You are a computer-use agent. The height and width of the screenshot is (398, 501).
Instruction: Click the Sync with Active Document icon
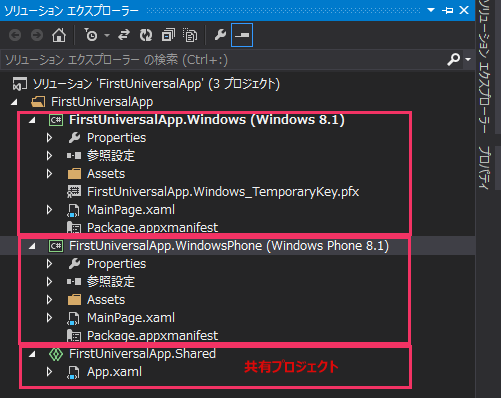pos(124,35)
